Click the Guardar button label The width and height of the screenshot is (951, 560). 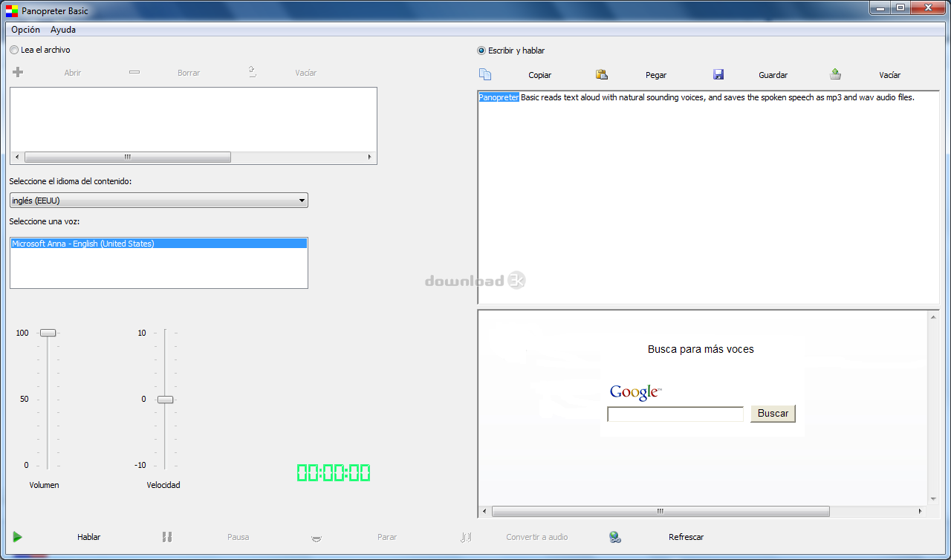coord(773,75)
